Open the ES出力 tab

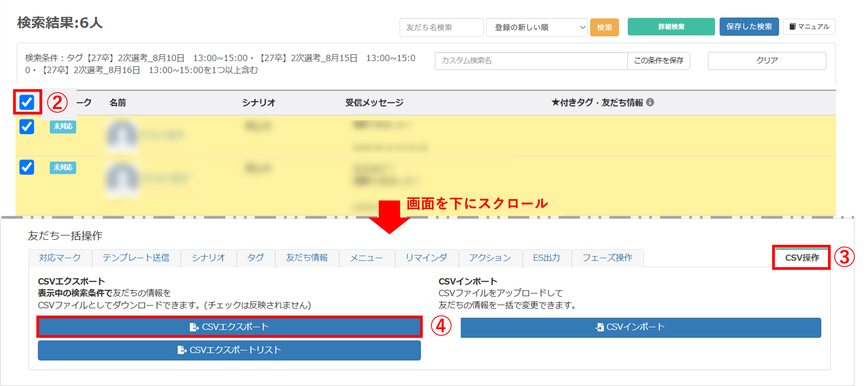[546, 258]
